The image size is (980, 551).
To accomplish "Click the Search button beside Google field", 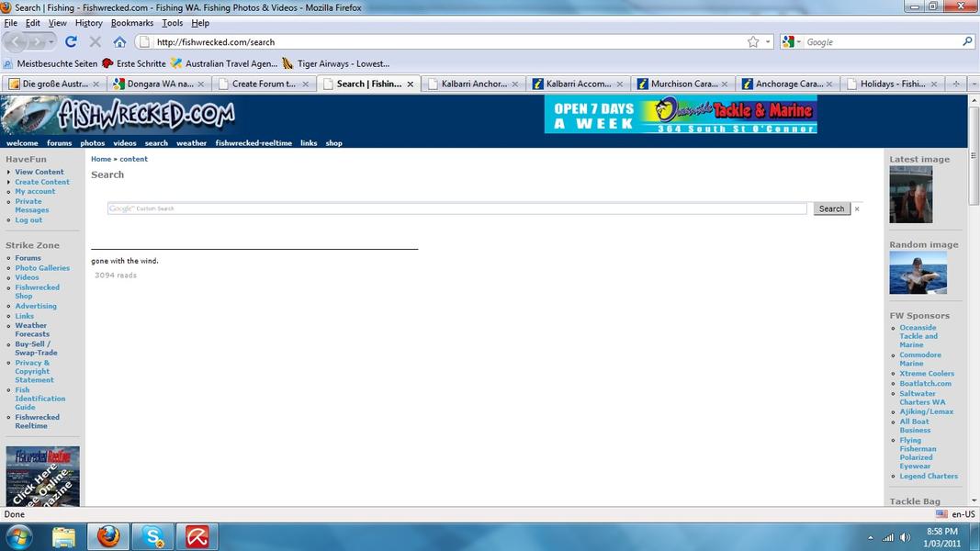I will (x=831, y=208).
